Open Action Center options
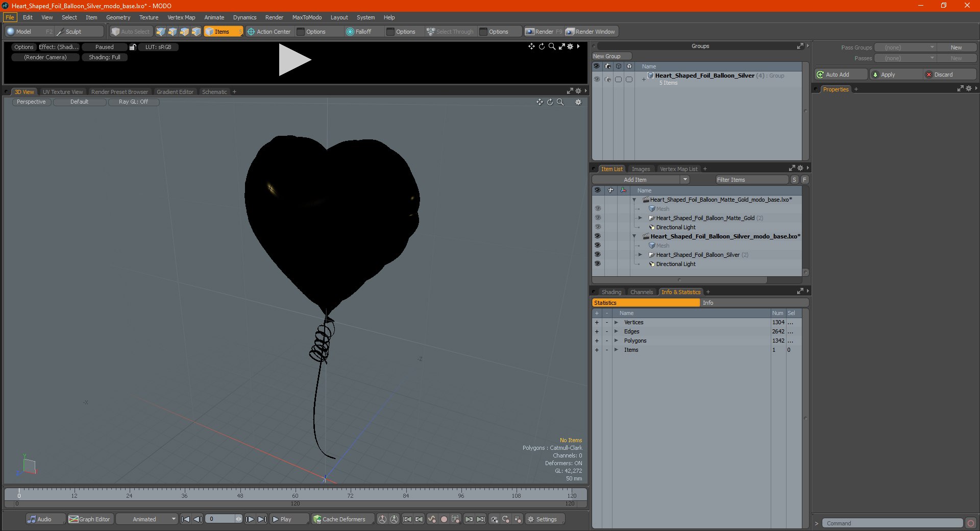The width and height of the screenshot is (980, 531). pyautogui.click(x=269, y=32)
